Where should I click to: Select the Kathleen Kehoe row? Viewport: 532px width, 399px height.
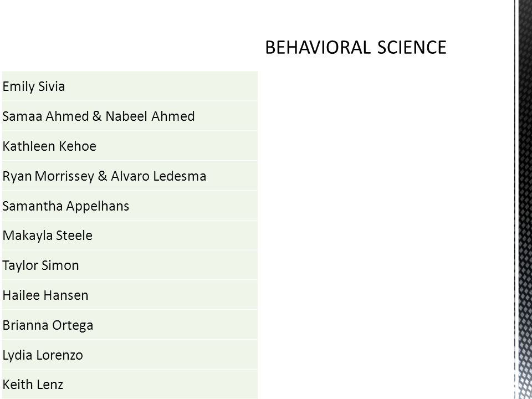(130, 146)
